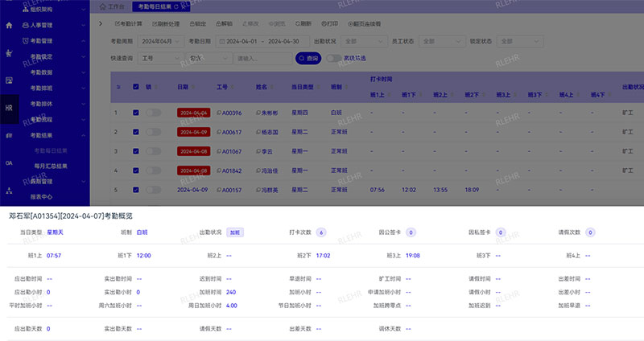Click the search icon beside A00617
Image resolution: width=644 pixels, height=341 pixels.
pos(219,132)
